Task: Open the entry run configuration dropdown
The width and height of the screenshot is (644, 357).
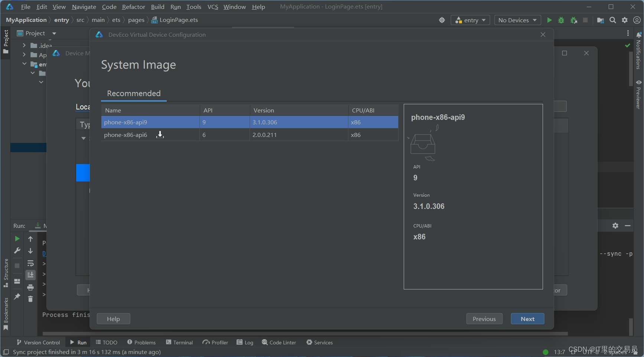Action: pyautogui.click(x=470, y=20)
